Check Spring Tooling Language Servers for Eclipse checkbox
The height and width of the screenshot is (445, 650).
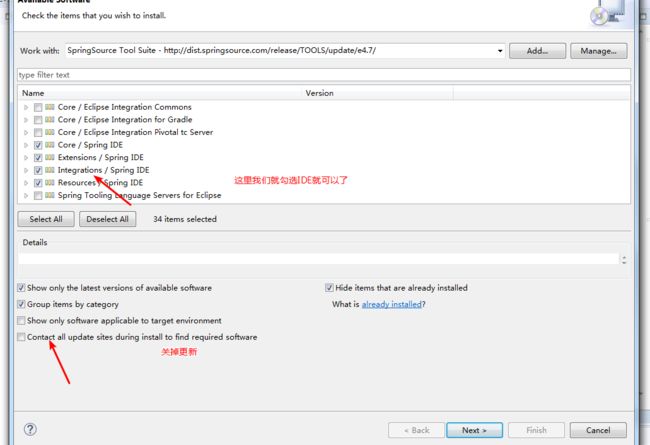click(x=38, y=196)
